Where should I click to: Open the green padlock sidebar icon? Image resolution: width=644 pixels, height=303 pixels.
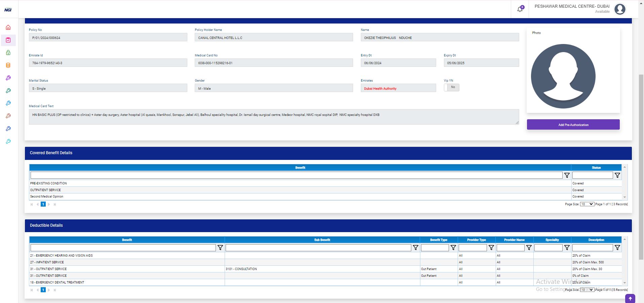coord(8,53)
